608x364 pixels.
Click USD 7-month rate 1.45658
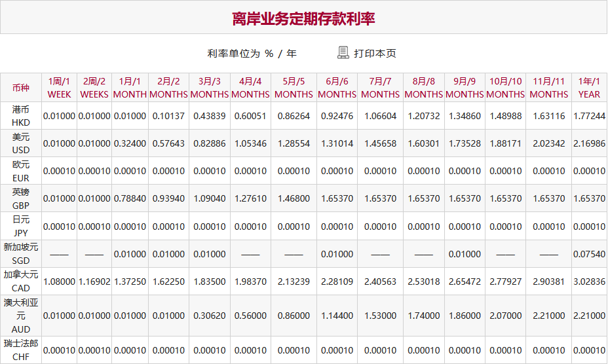pyautogui.click(x=380, y=143)
